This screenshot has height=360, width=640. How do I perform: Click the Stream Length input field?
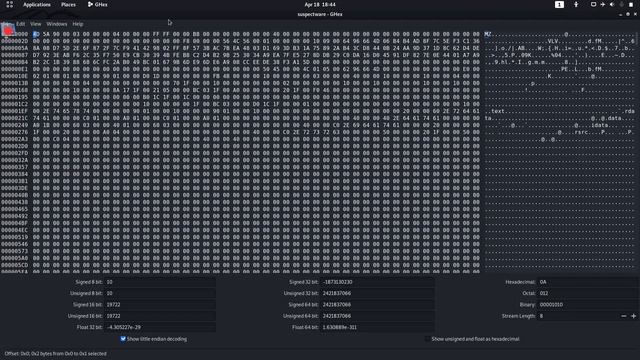coord(578,316)
